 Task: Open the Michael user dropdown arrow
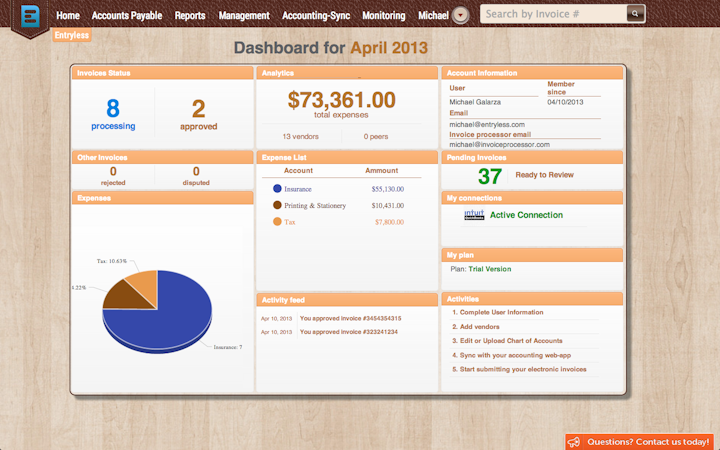click(x=460, y=15)
